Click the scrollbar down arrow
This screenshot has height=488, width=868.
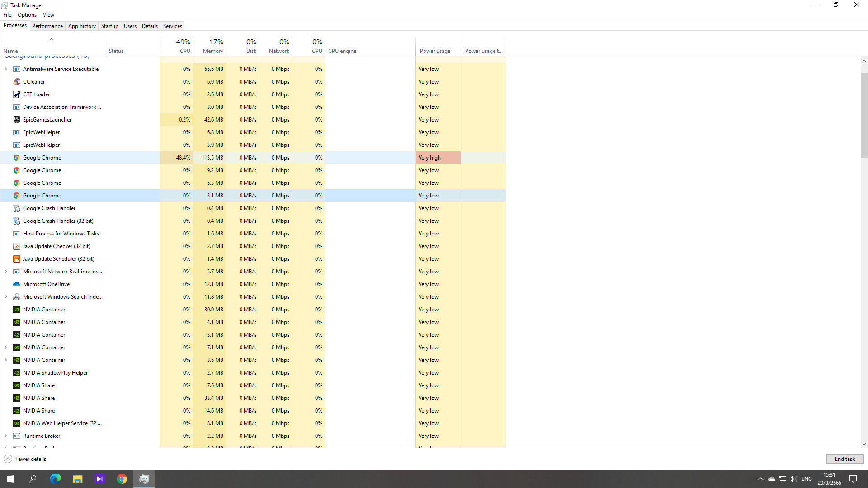864,444
